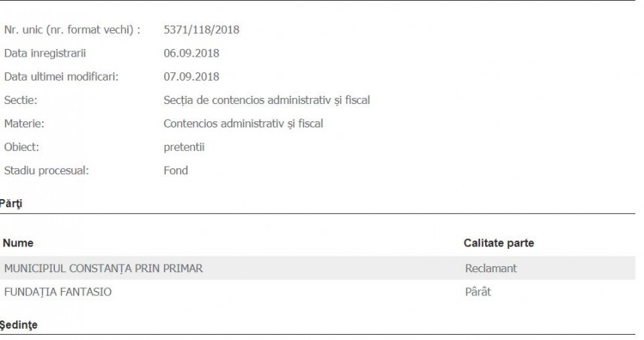Click the "Ședințe" section heading
Viewport: 644px width, 340px height.
(18, 324)
